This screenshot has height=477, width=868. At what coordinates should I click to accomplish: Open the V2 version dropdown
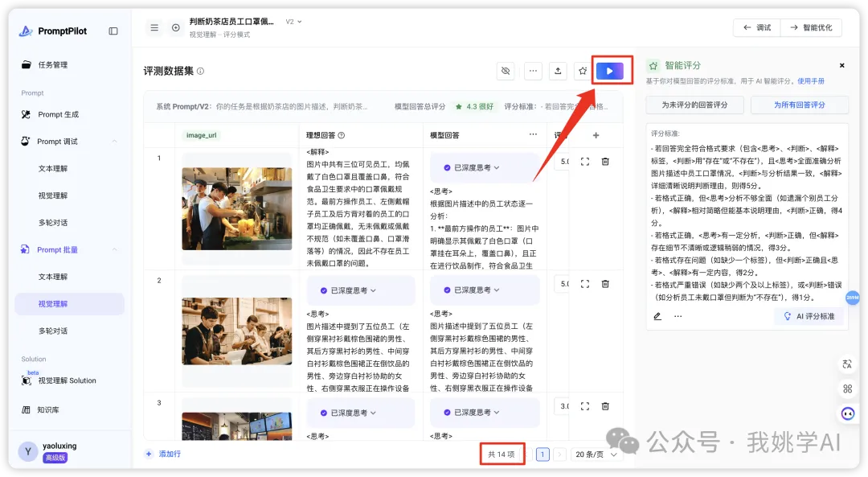click(294, 22)
